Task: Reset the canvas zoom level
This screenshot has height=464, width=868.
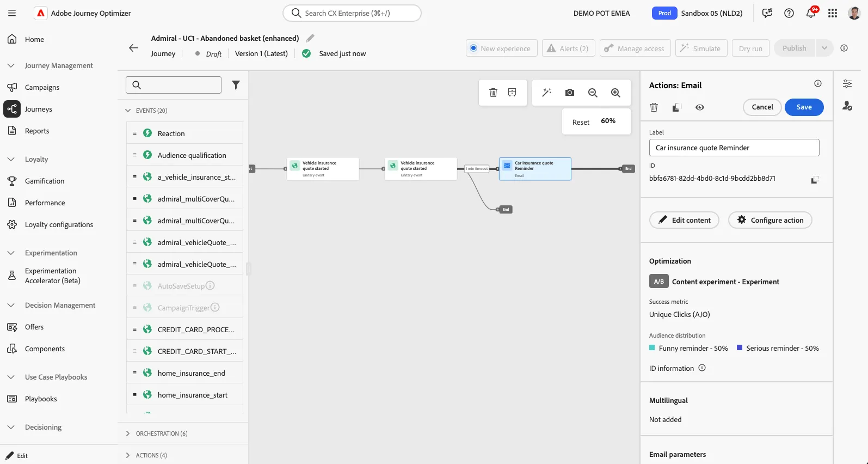Action: point(581,122)
